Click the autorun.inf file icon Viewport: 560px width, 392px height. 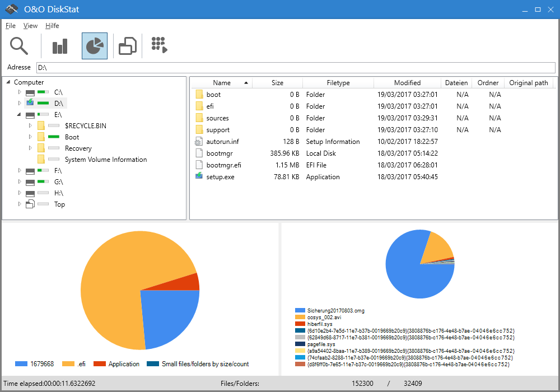pos(199,142)
